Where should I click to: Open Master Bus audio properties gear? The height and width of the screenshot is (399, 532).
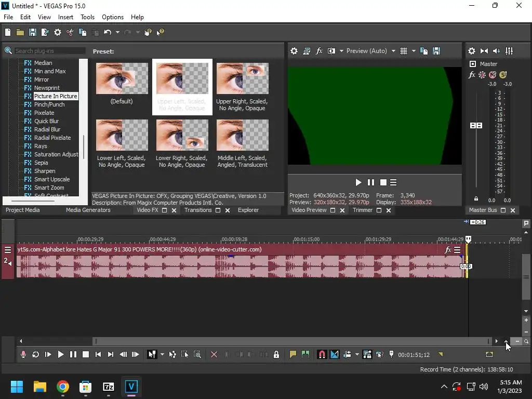pos(472,51)
